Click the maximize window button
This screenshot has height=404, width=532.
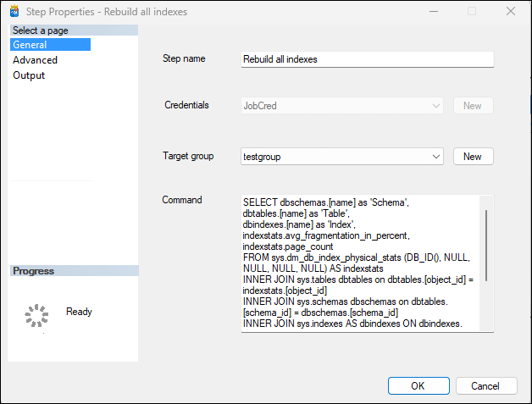click(472, 12)
